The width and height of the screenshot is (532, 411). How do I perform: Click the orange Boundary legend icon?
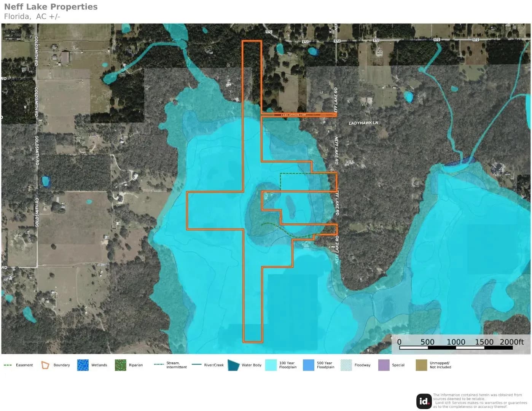[45, 365]
